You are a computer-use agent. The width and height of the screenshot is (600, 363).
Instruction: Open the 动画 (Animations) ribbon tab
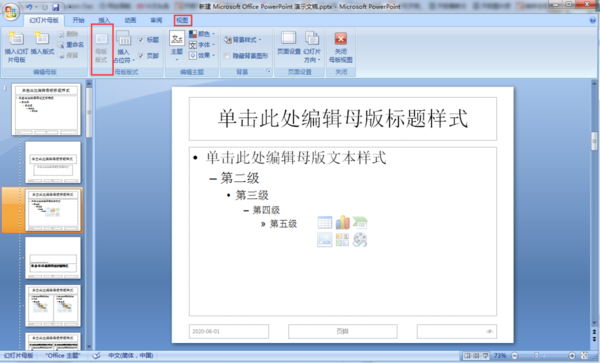coord(130,20)
